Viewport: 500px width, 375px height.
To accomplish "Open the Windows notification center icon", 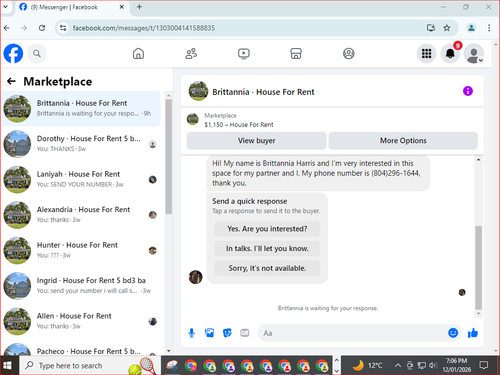I will point(483,365).
